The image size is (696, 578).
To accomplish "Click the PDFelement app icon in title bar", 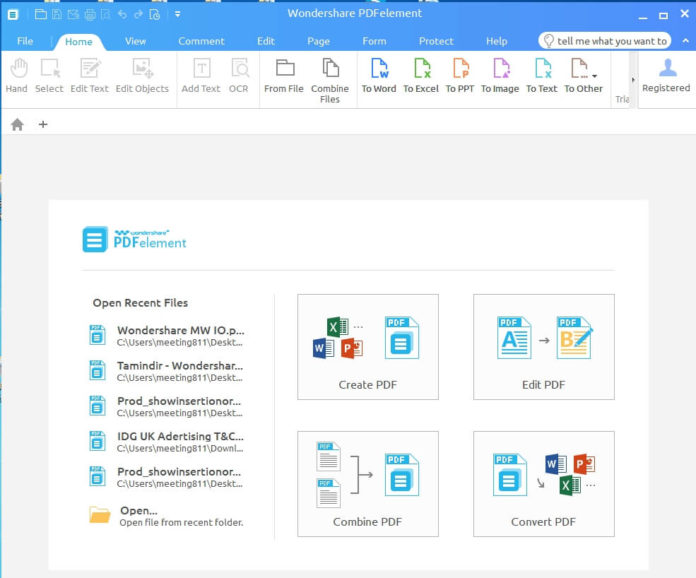I will coord(13,15).
